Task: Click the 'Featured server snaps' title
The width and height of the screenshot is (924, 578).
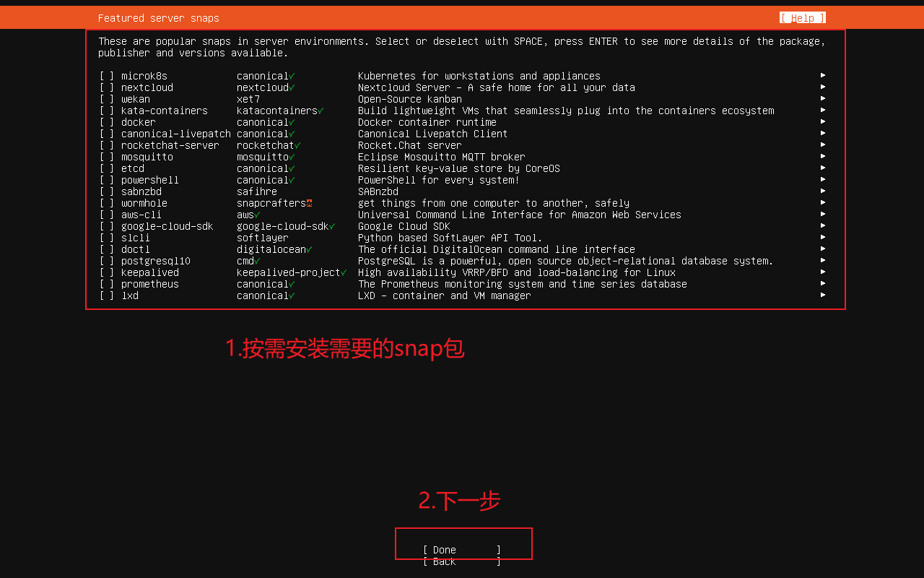Action: (159, 18)
